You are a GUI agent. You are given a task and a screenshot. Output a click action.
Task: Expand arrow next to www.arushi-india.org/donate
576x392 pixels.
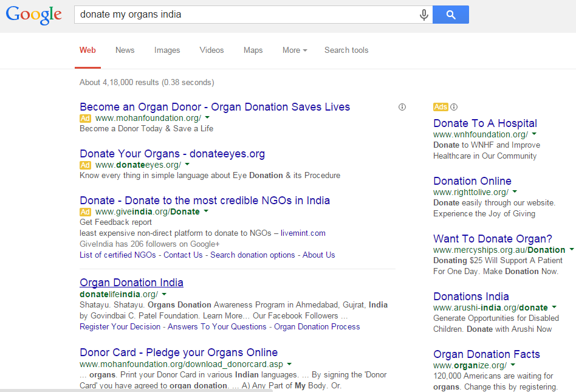click(x=554, y=307)
